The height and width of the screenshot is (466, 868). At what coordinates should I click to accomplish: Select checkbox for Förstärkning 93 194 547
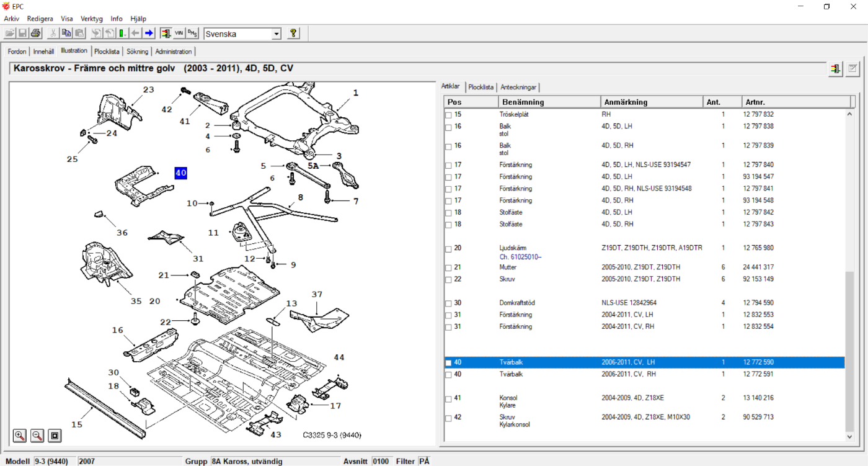448,177
